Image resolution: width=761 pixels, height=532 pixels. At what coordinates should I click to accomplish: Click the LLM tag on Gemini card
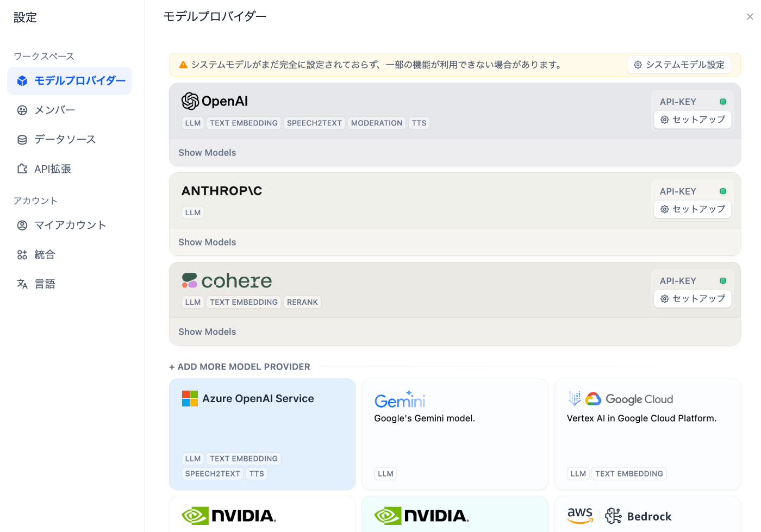[385, 474]
